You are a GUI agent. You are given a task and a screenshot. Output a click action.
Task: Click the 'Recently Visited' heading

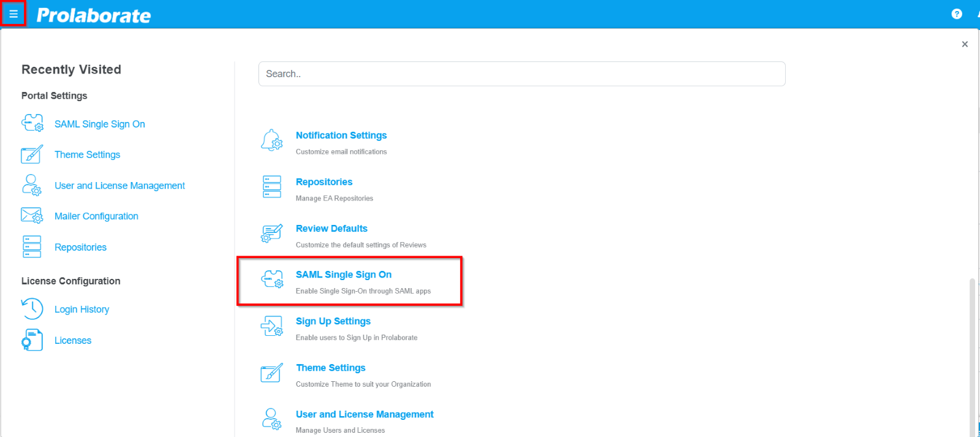[71, 69]
